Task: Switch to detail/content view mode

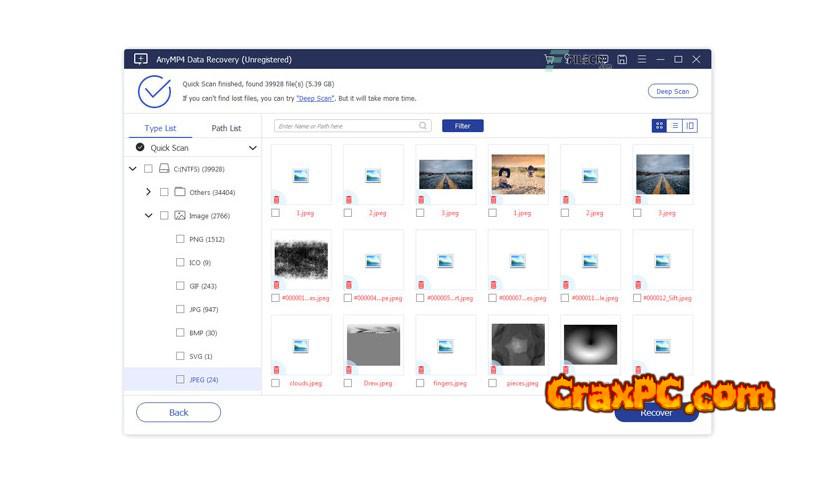Action: click(x=690, y=126)
